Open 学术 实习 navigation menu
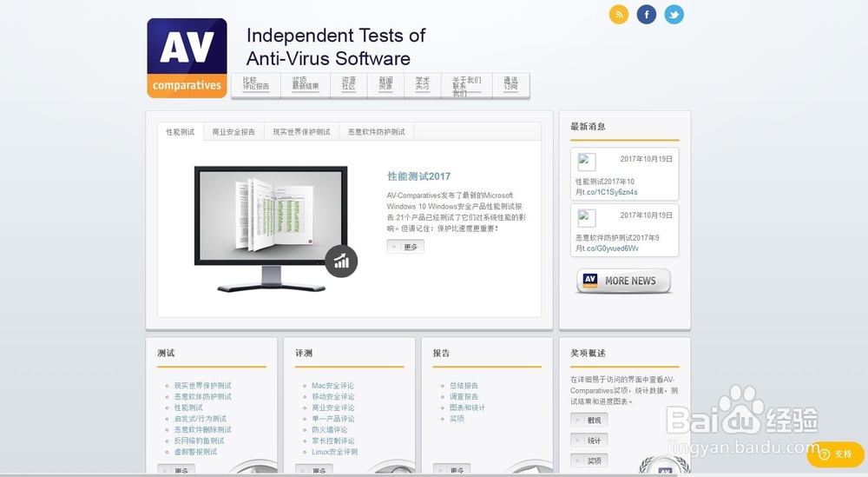 [423, 85]
